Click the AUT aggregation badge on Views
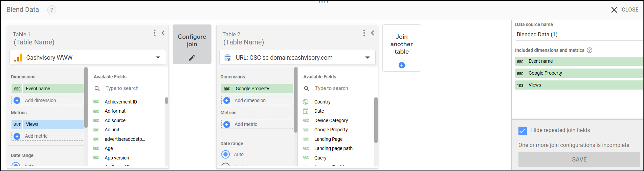Viewport: 644px width, 171px height. point(17,125)
